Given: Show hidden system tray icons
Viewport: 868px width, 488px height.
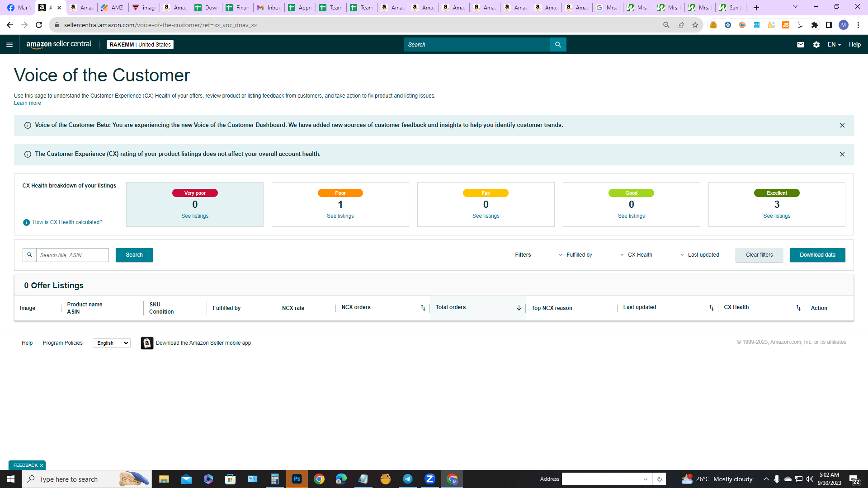Looking at the screenshot, I should [766, 479].
